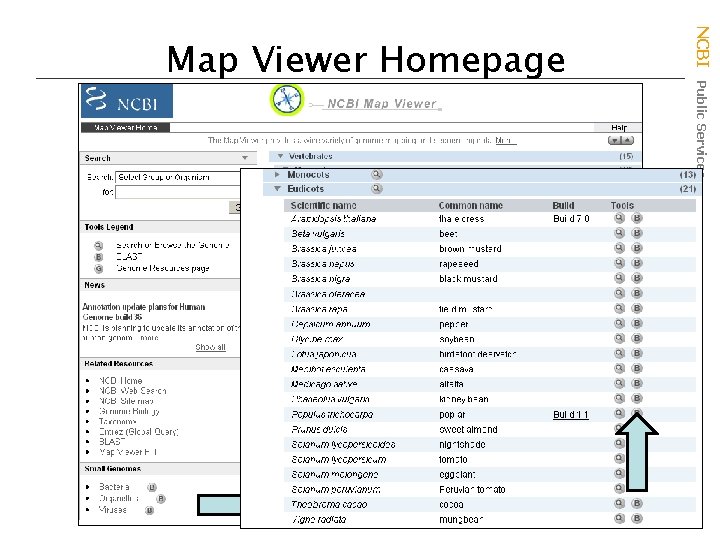Collapse the Search panel arrow
Screen dimensions: 720x540
pyautogui.click(x=245, y=158)
